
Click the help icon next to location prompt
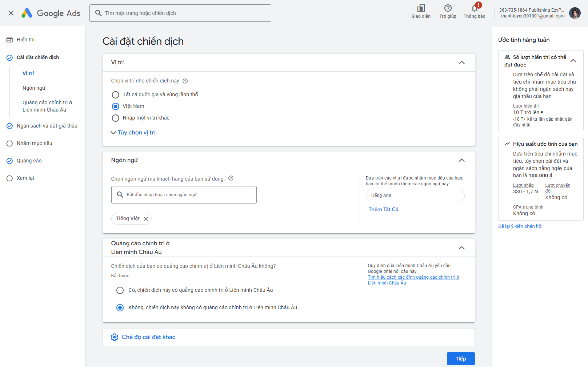[185, 81]
